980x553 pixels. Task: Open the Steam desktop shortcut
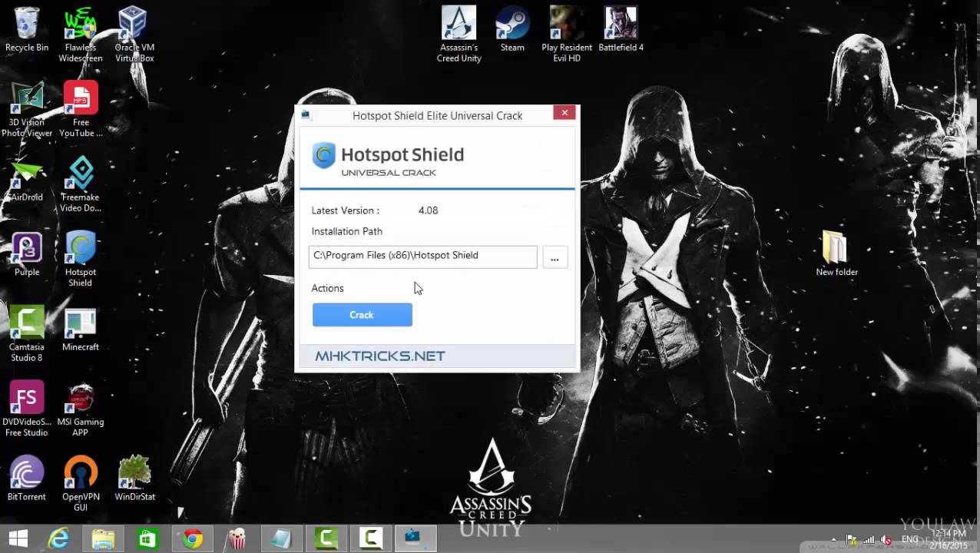(x=512, y=29)
